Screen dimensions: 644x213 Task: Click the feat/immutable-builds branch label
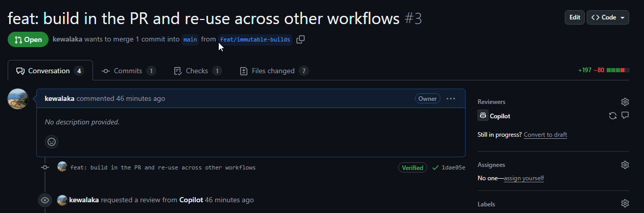[255, 39]
